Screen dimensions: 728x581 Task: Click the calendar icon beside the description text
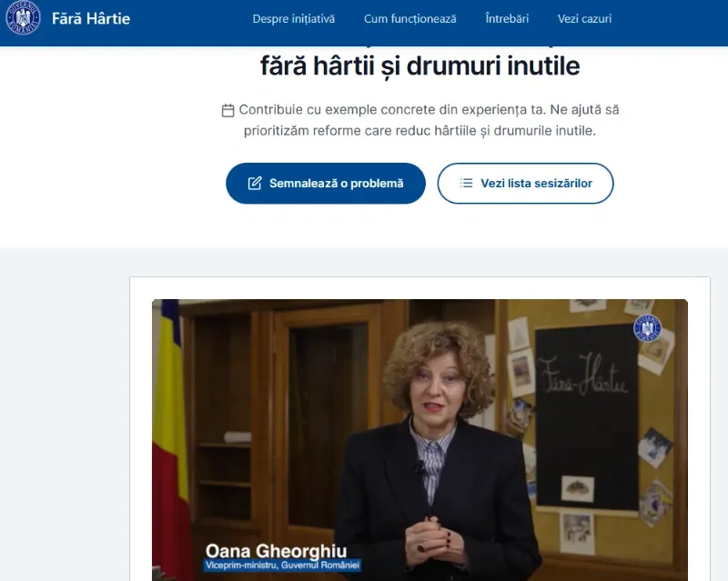[x=227, y=109]
